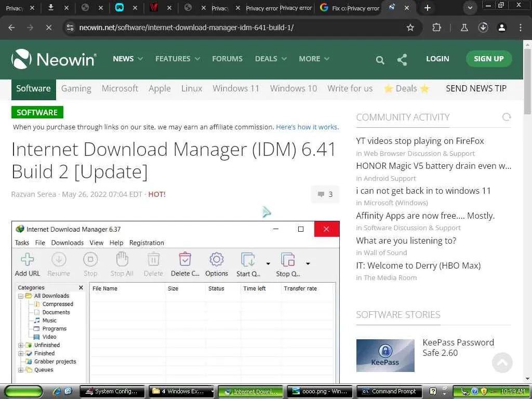Viewport: 532px width, 399px height.
Task: Select the Apple category tab
Action: click(x=159, y=88)
